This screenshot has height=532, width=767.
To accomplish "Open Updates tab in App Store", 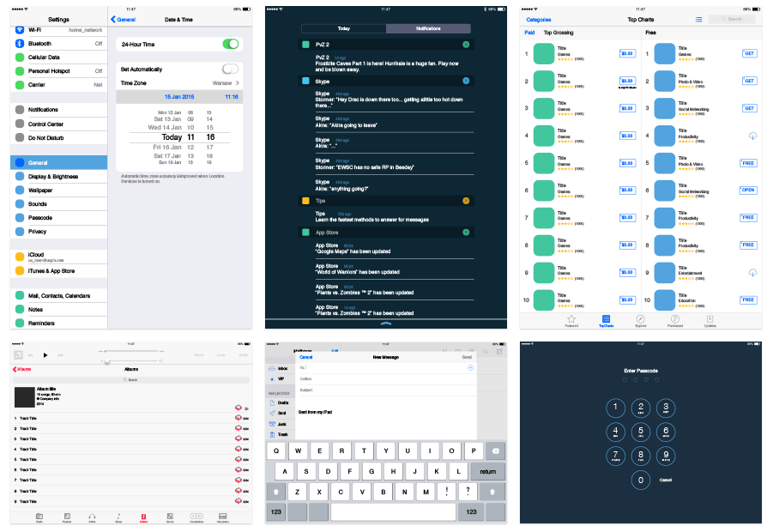I will pyautogui.click(x=710, y=321).
